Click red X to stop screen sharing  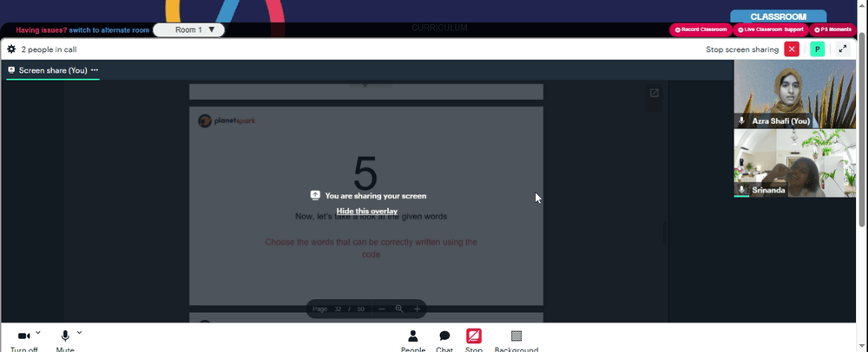click(x=792, y=49)
